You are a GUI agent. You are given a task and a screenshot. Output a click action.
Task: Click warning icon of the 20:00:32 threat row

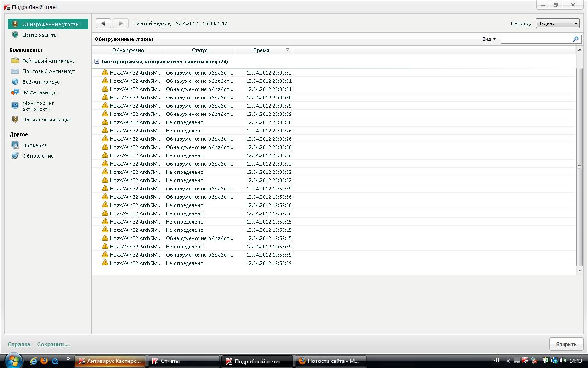tap(105, 72)
